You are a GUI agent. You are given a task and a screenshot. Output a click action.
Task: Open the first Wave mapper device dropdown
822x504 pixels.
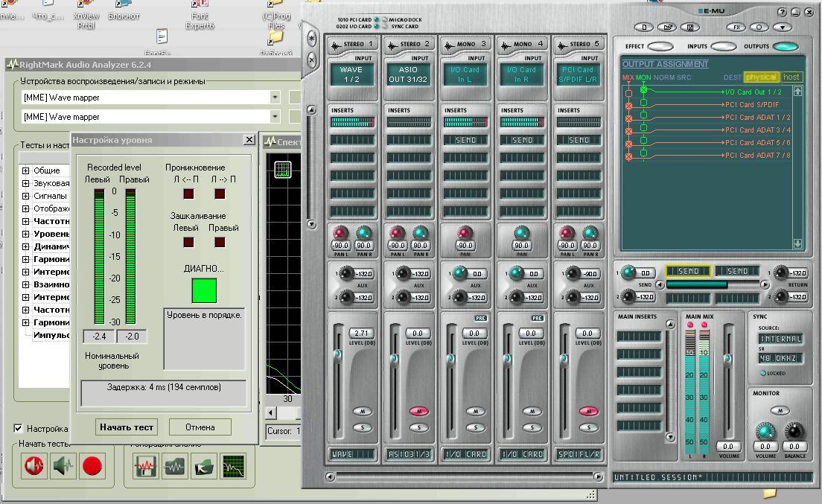pos(275,98)
